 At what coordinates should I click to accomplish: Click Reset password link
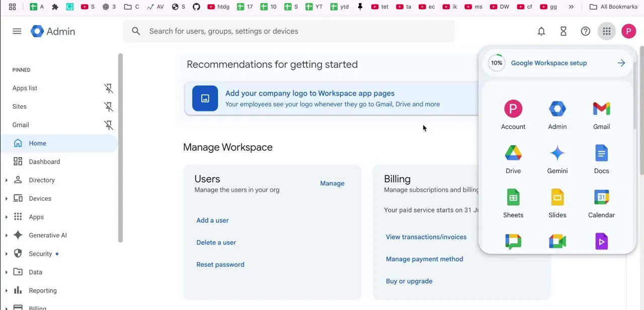(220, 265)
